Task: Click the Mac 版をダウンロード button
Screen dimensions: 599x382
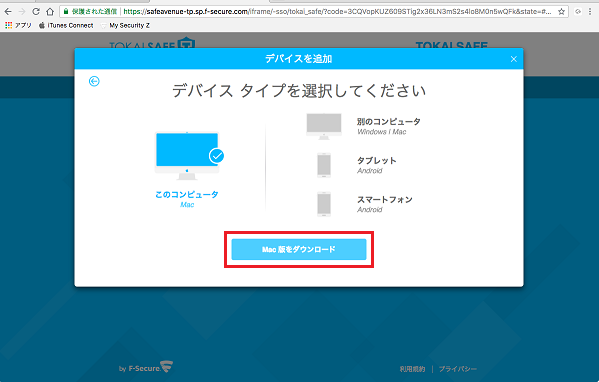Action: tap(299, 249)
